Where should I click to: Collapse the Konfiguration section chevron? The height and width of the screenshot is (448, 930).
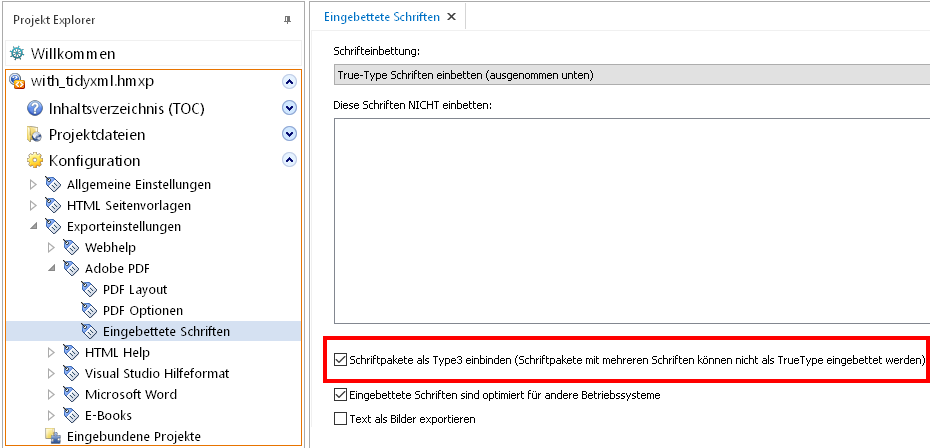289,160
